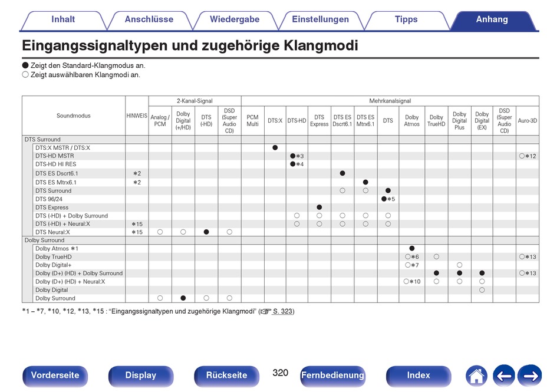
Task: Click the Dolby Atmos *1 row label
Action: coord(57,249)
